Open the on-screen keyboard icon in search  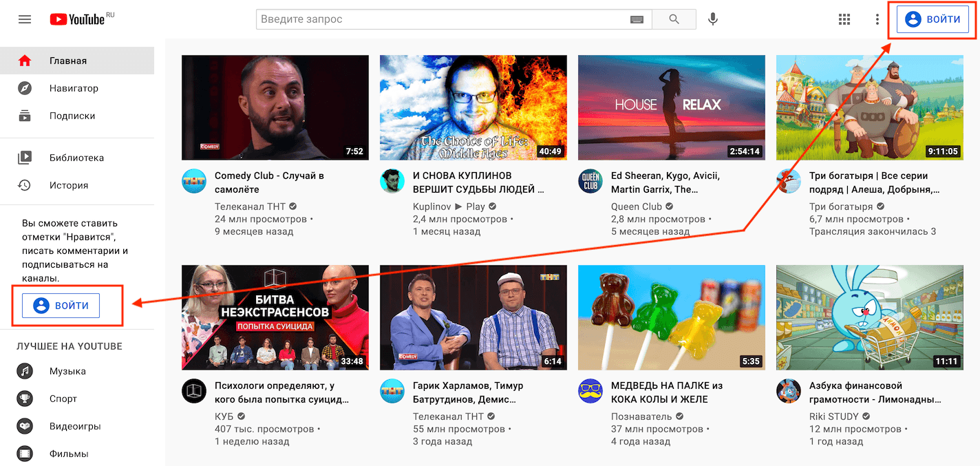[637, 19]
